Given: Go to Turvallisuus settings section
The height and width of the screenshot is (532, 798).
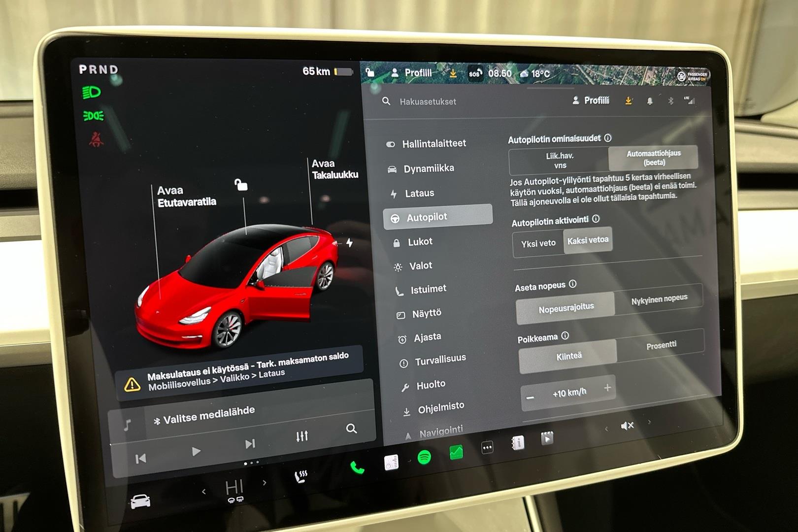Looking at the screenshot, I should 440,360.
